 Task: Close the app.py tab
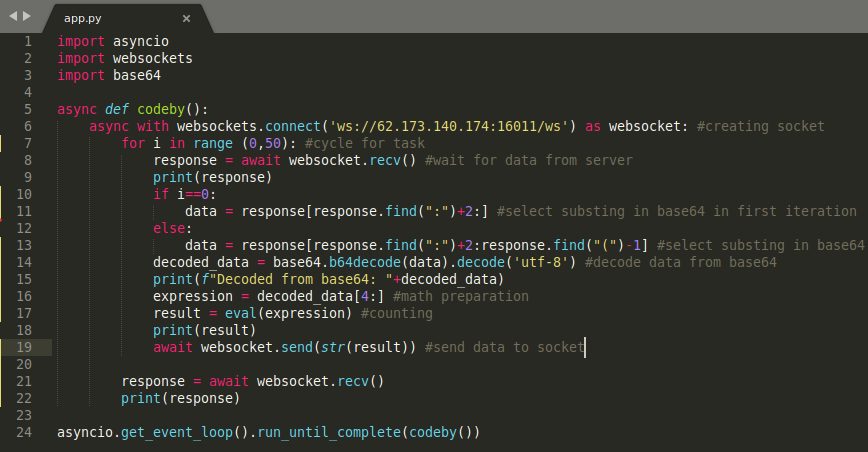click(187, 18)
